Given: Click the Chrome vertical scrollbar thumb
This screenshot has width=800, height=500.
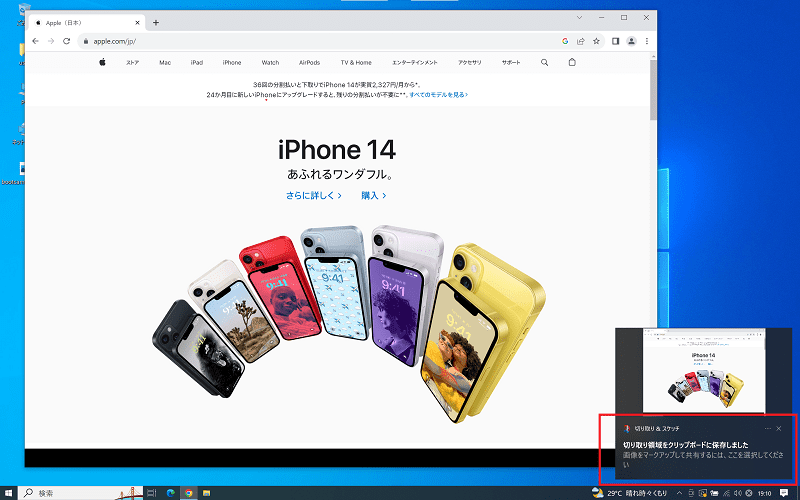Looking at the screenshot, I should pyautogui.click(x=653, y=90).
